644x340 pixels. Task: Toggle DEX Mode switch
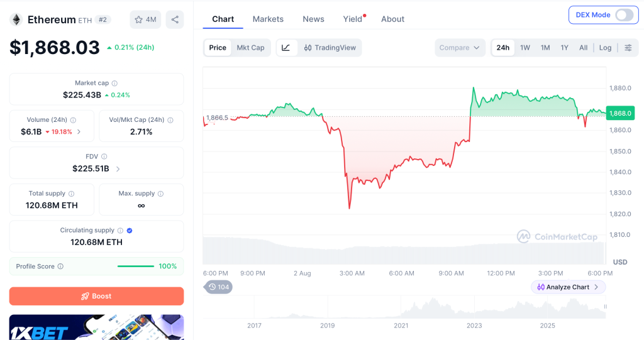[624, 15]
